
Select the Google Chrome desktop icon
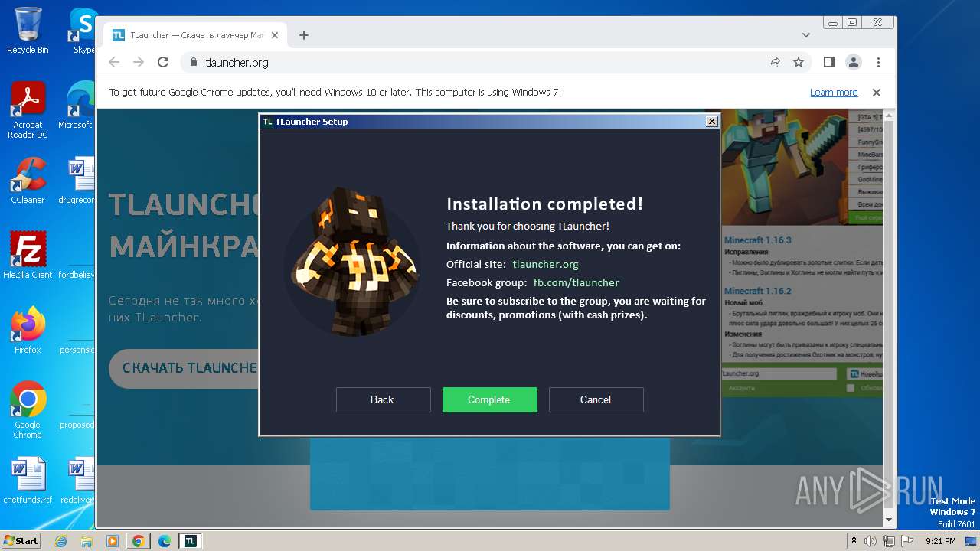point(28,410)
